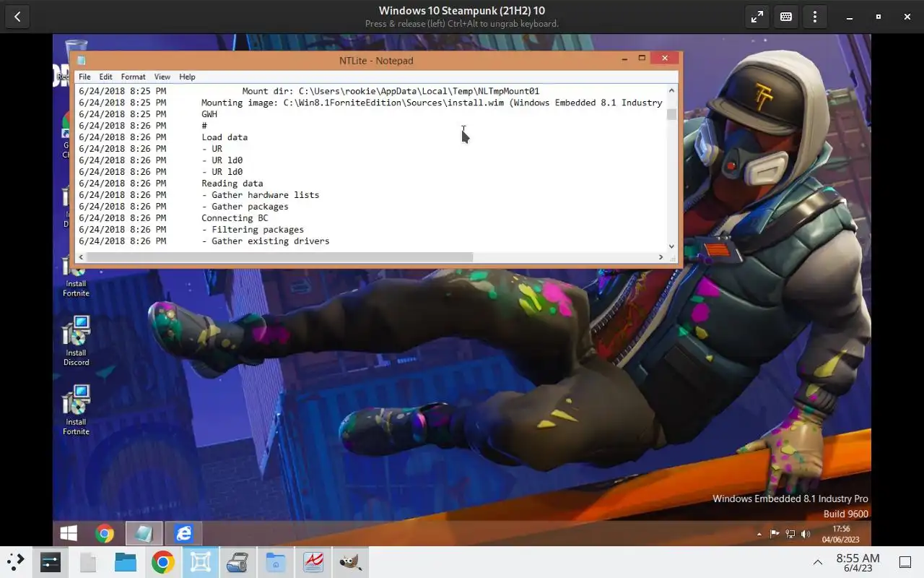Image resolution: width=924 pixels, height=578 pixels.
Task: Open the View menu in Notepad
Action: point(162,77)
